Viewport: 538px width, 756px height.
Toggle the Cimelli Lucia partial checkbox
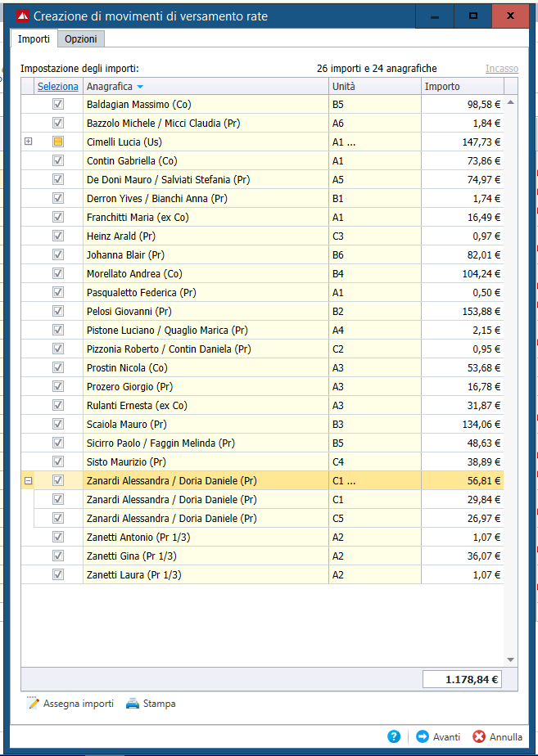click(58, 142)
